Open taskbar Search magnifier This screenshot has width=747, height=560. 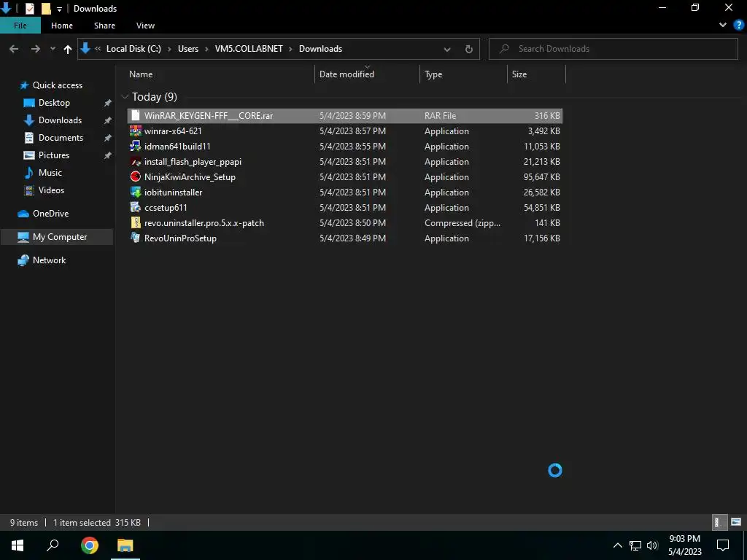[x=53, y=545]
